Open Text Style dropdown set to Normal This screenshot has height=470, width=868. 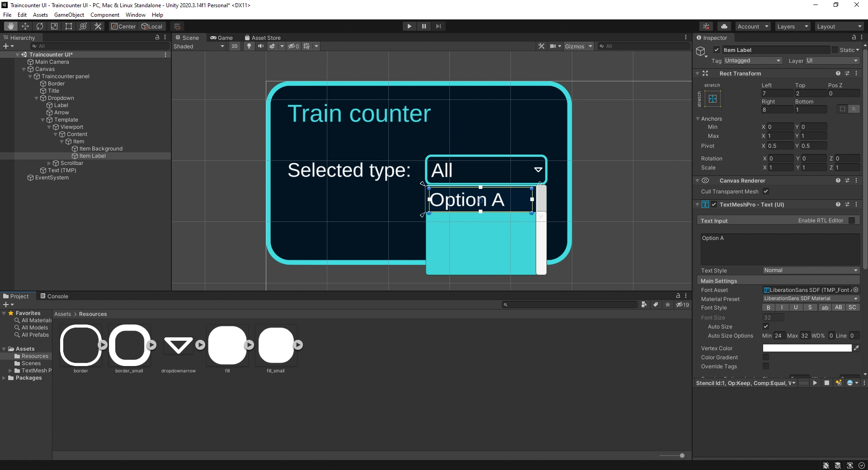(811, 270)
